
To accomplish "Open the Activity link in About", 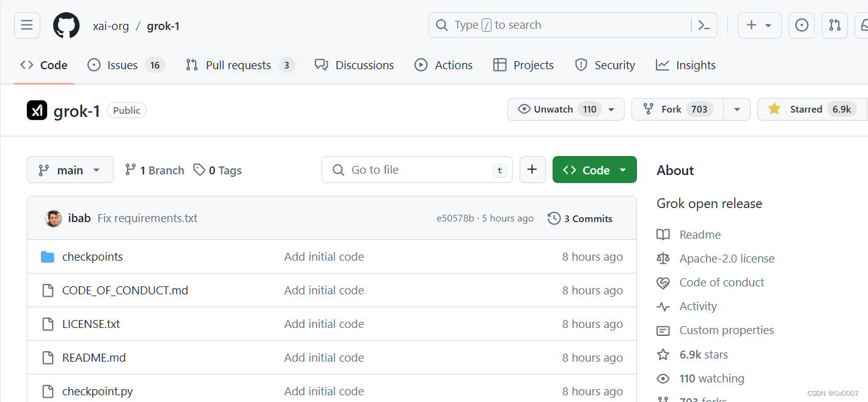I will 698,307.
